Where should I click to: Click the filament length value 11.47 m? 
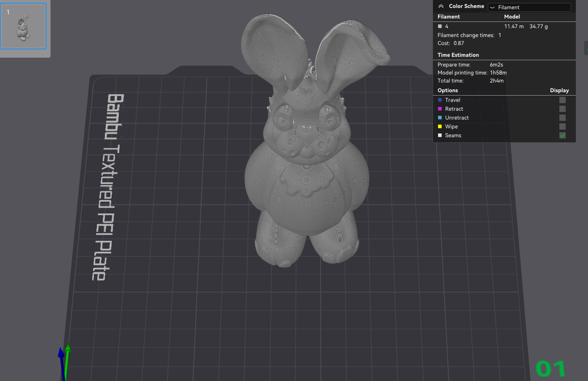[x=514, y=26]
